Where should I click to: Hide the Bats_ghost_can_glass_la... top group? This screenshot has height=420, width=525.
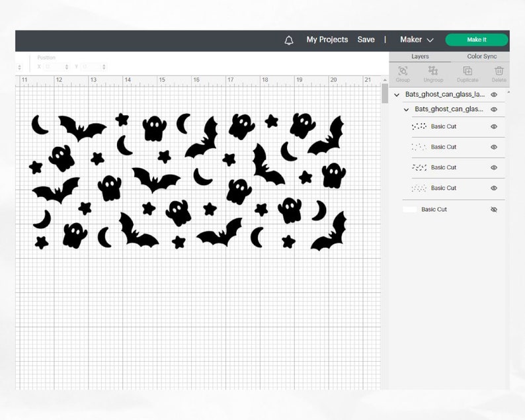pos(494,95)
